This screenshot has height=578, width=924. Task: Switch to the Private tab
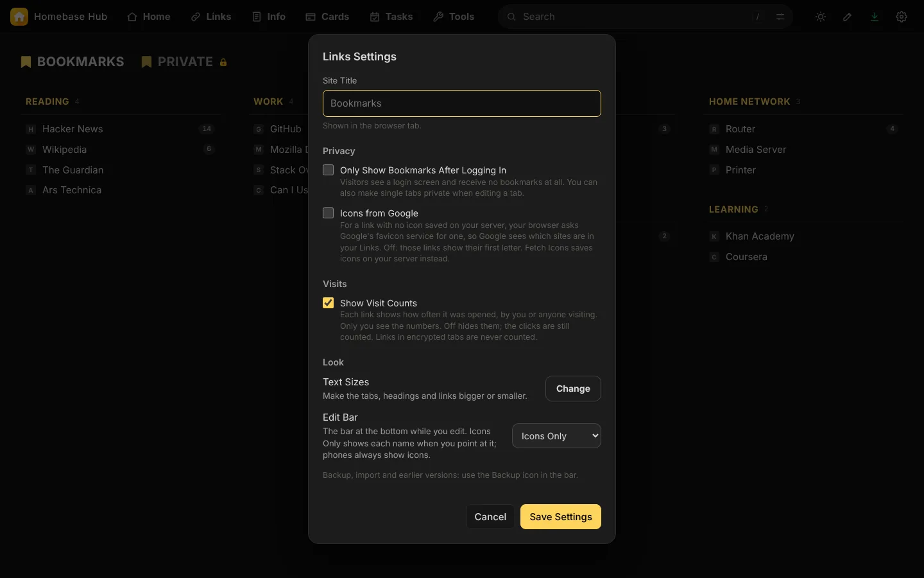point(185,62)
